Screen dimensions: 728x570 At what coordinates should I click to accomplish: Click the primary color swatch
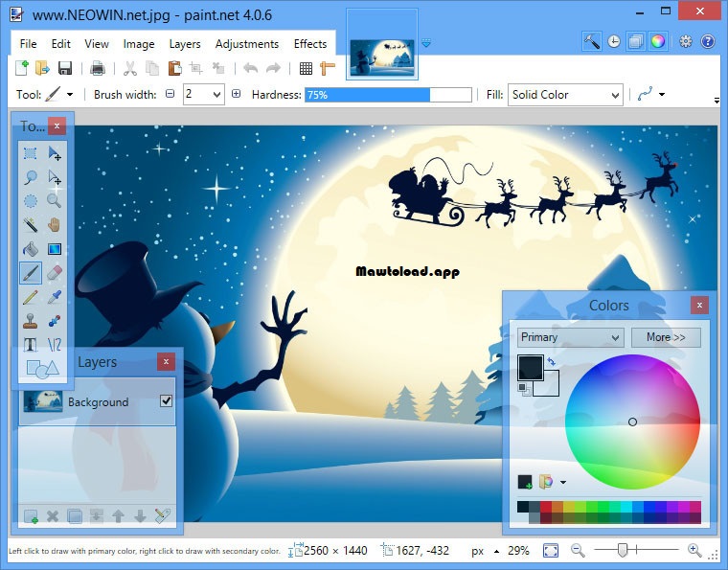531,368
